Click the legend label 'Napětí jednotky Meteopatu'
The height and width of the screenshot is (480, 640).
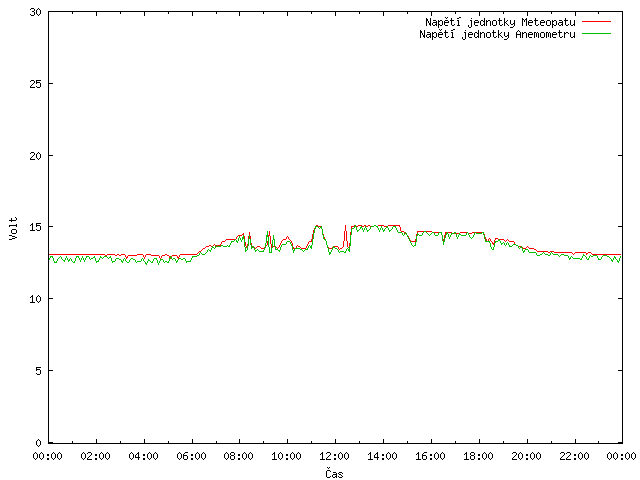point(500,22)
